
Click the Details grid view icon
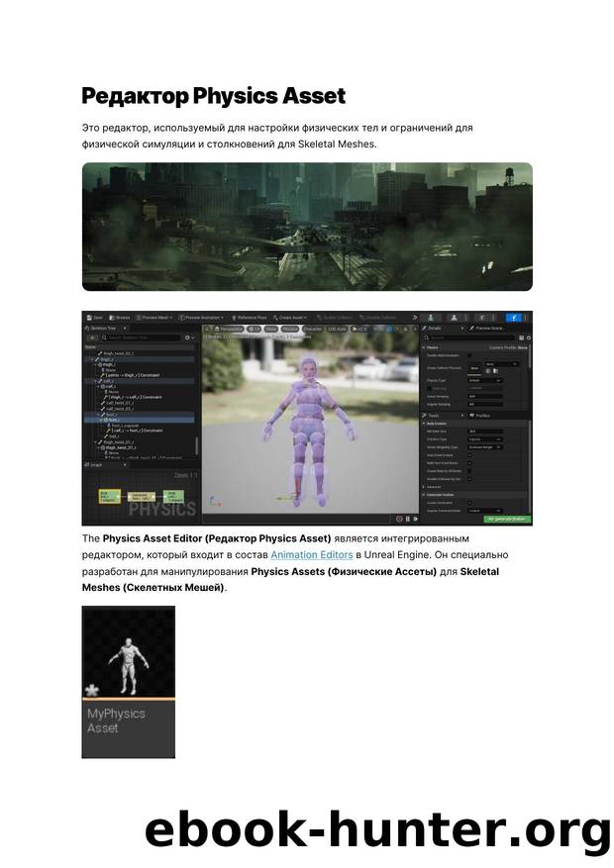(521, 338)
